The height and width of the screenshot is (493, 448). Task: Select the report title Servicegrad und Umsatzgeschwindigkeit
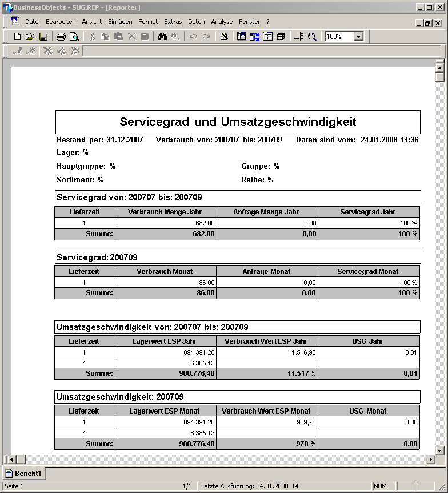pyautogui.click(x=238, y=122)
